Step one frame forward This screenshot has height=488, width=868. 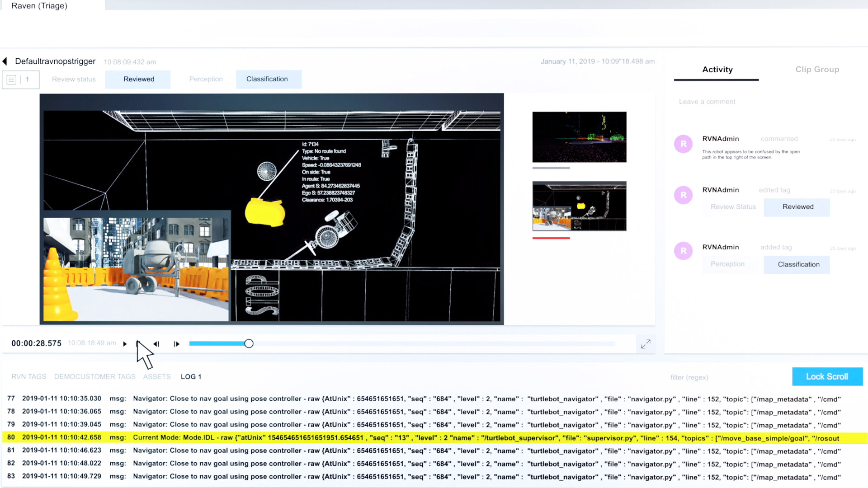tap(176, 344)
